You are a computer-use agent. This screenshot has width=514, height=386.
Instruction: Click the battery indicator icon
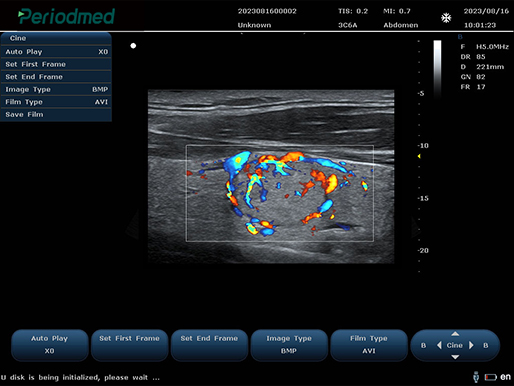pos(491,377)
